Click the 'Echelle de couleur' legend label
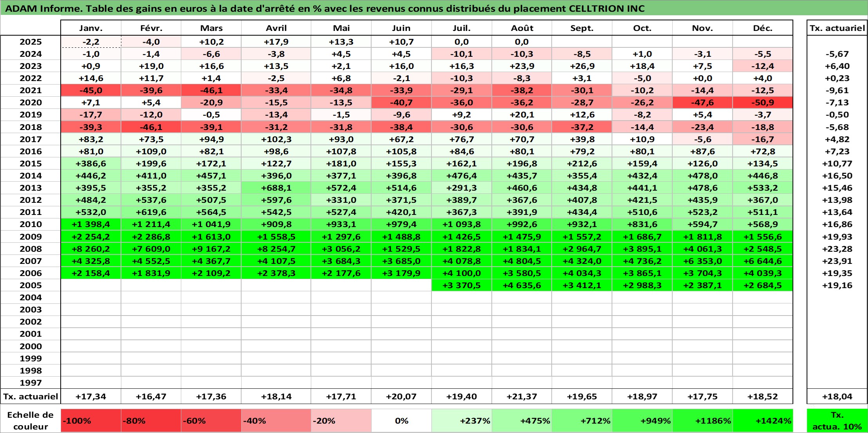The height and width of the screenshot is (433, 868). tap(31, 420)
